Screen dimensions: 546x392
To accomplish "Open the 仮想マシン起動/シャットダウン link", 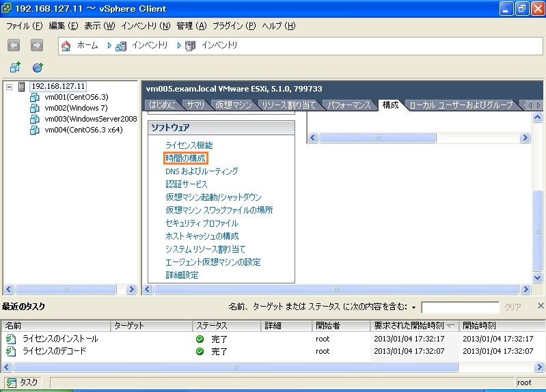I will [213, 197].
